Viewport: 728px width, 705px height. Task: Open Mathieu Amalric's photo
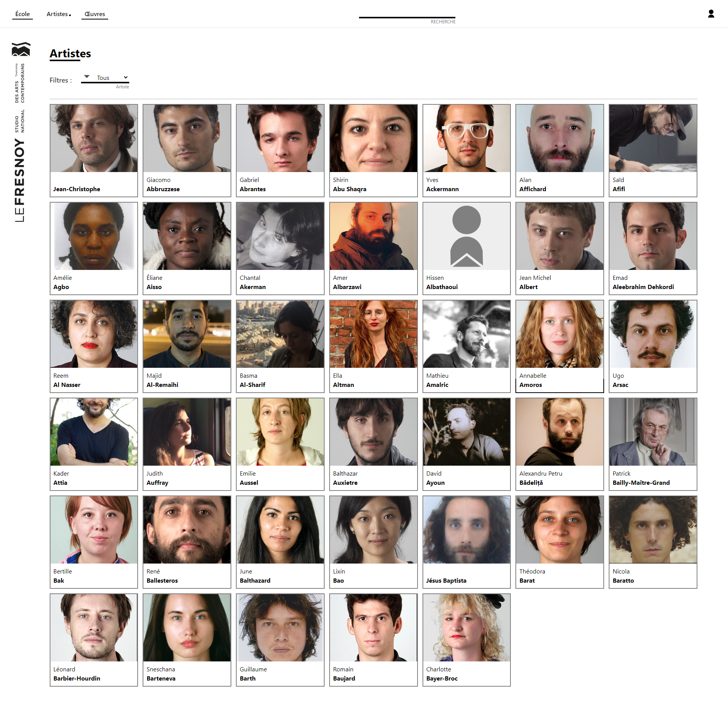click(x=466, y=334)
